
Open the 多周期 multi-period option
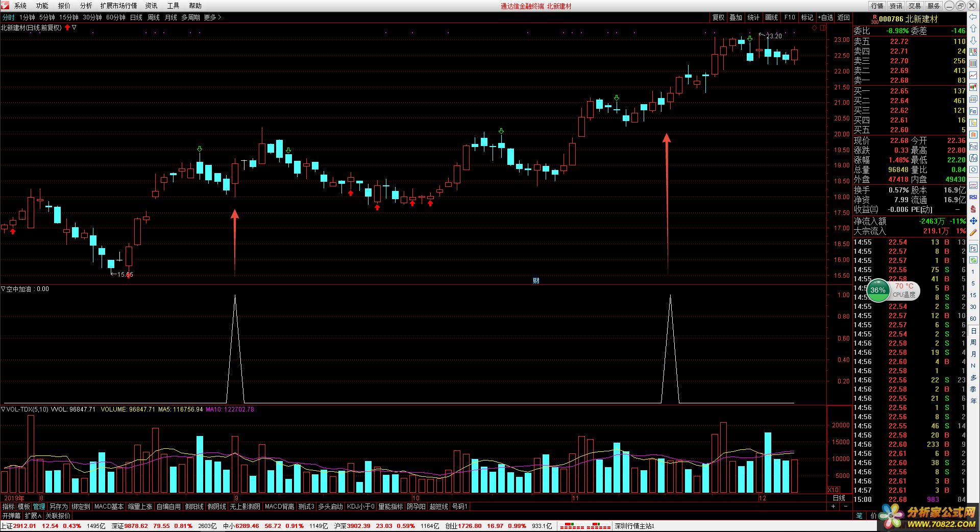pos(190,17)
